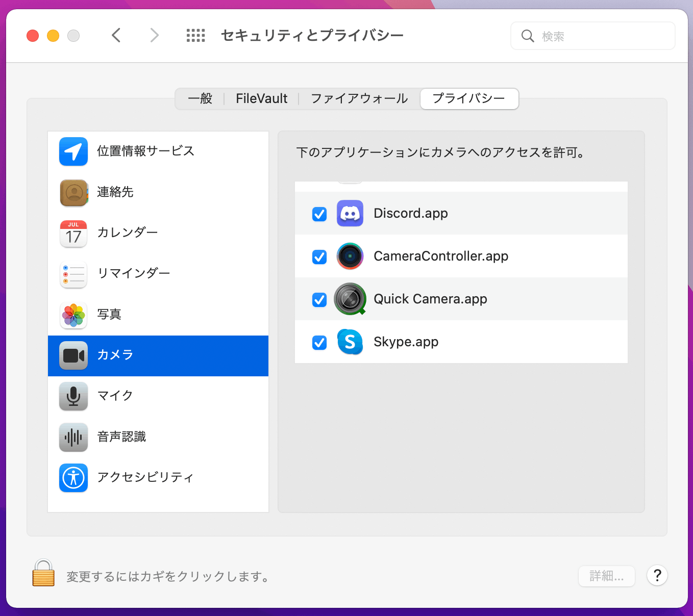Click the 詳細... button
The width and height of the screenshot is (693, 616).
coord(607,576)
